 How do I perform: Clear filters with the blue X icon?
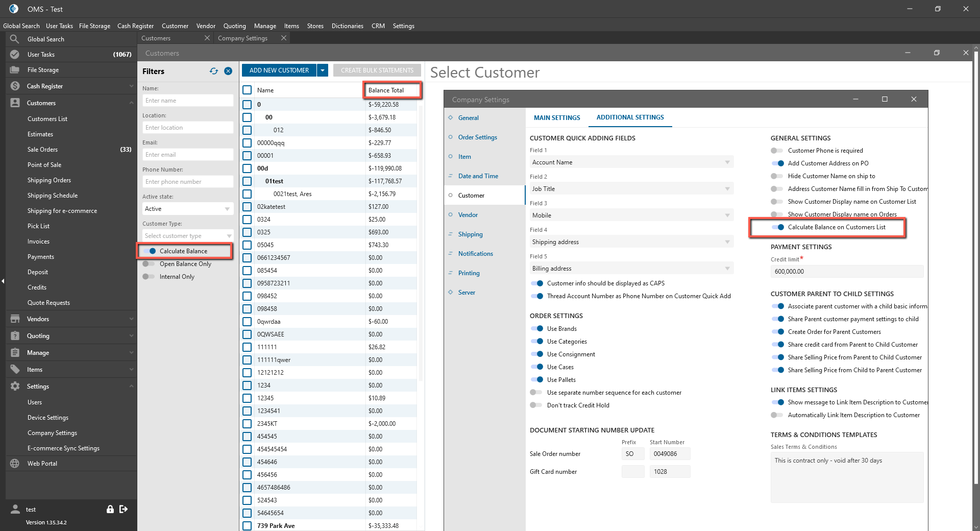coord(228,71)
